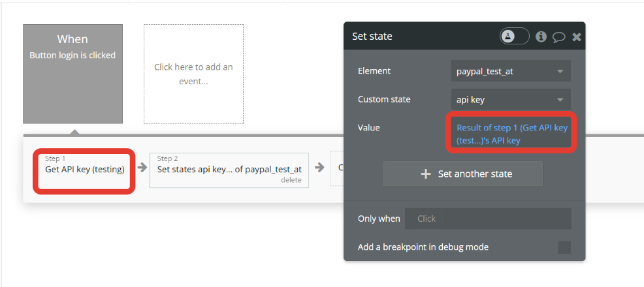Toggle the flask experimental switch in Set state
644x287 pixels.
pyautogui.click(x=514, y=37)
